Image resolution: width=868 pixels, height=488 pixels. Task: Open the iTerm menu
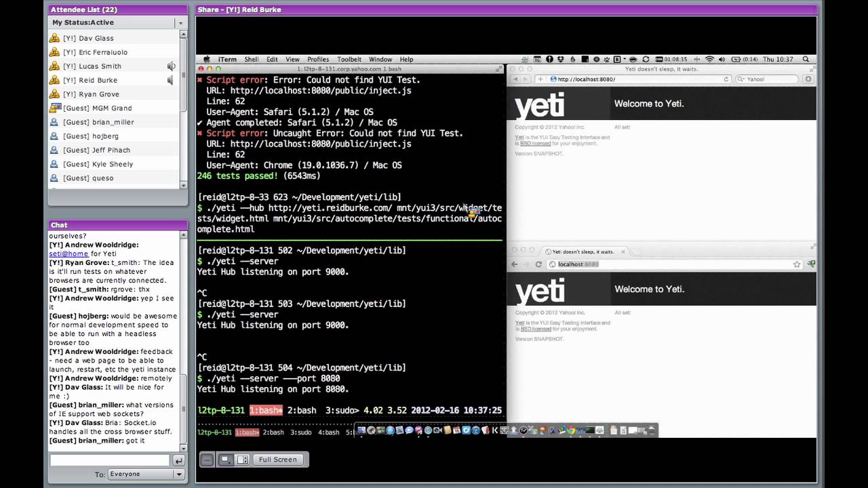(227, 60)
